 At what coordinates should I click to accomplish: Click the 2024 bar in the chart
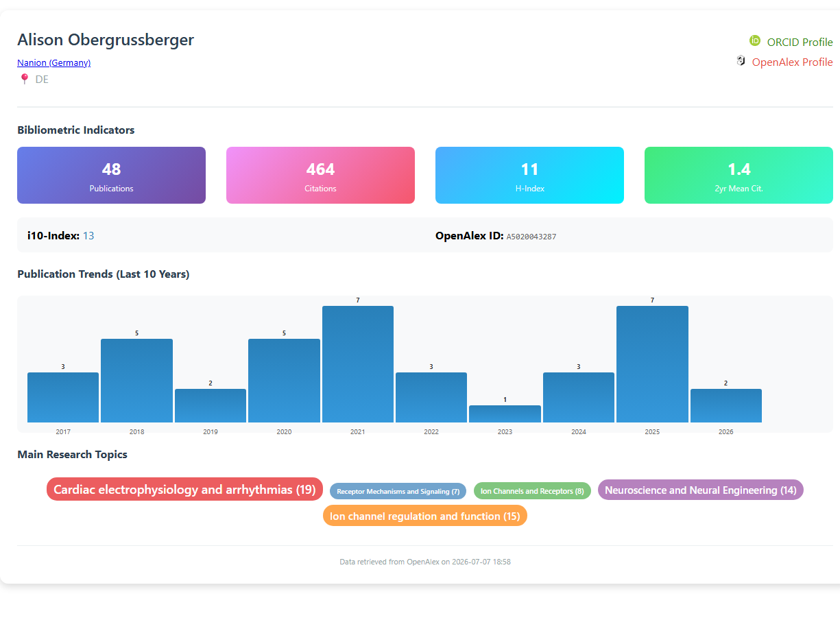579,397
